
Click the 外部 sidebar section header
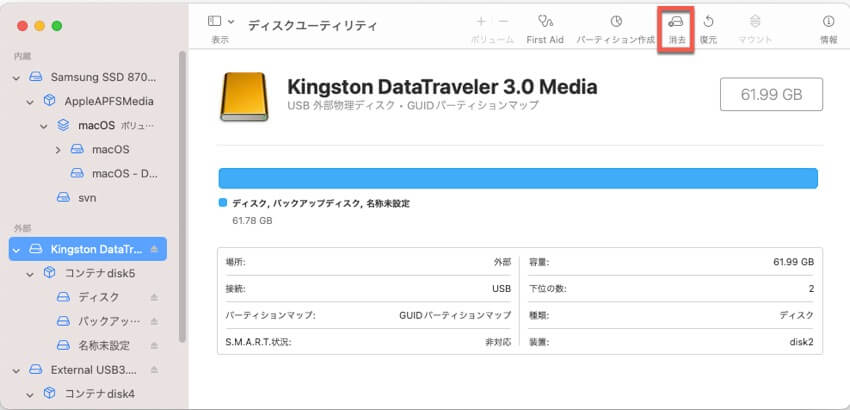[x=23, y=228]
